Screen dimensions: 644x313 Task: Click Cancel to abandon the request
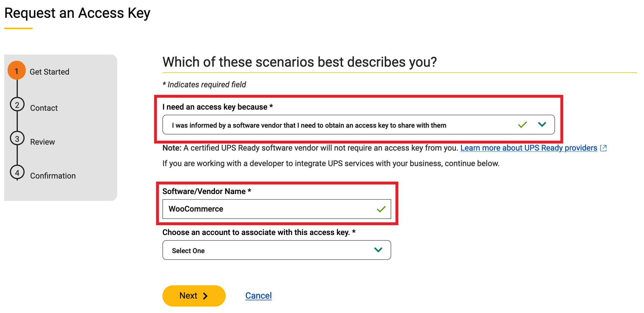point(258,295)
